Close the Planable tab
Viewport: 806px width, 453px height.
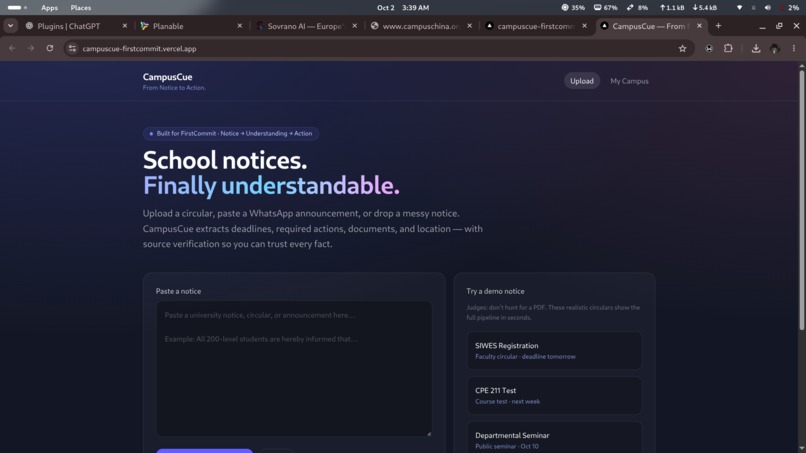pyautogui.click(x=240, y=26)
